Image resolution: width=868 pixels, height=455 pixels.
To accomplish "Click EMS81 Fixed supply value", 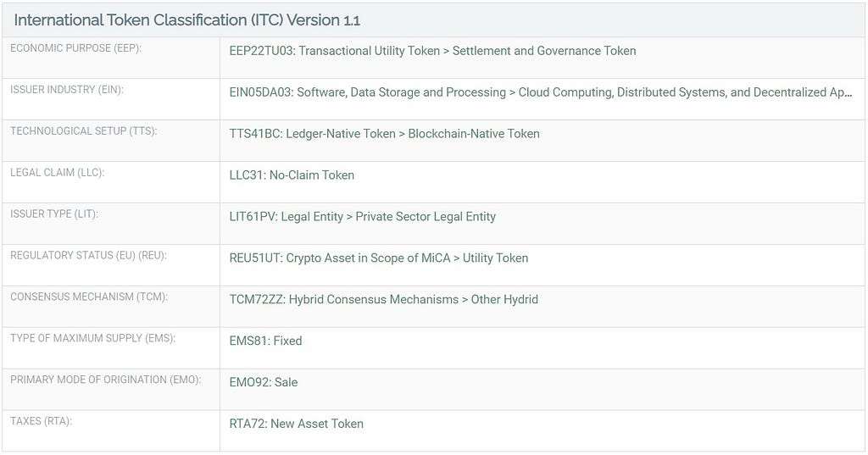I will click(x=265, y=341).
